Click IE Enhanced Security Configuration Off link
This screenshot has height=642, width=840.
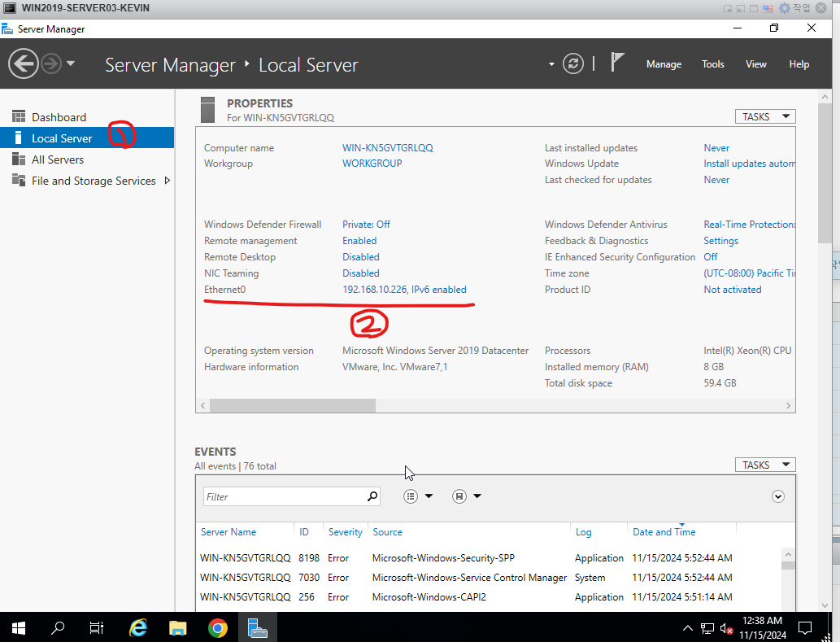click(x=711, y=256)
